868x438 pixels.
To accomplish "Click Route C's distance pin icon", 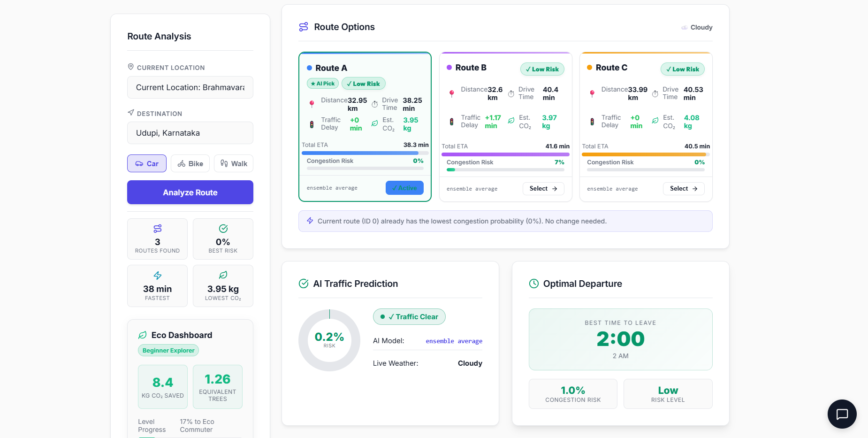I will coord(592,93).
